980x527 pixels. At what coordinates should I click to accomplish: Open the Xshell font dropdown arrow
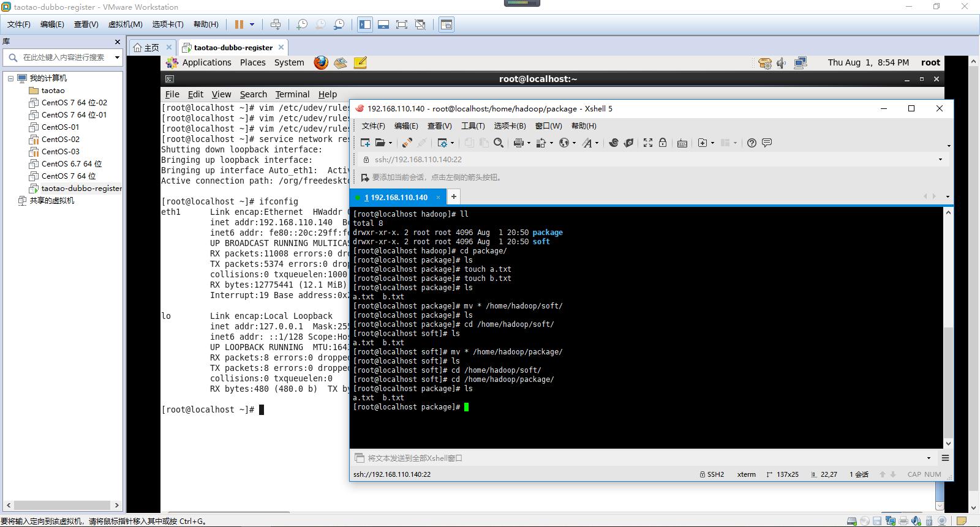597,143
